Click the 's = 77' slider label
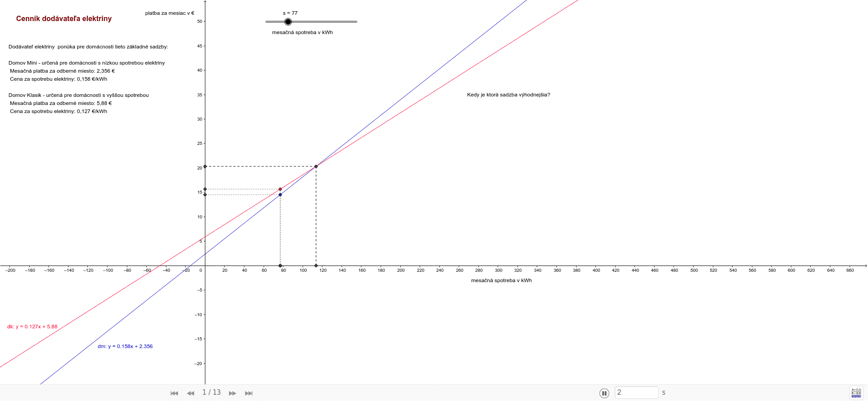The image size is (868, 401). coord(290,13)
